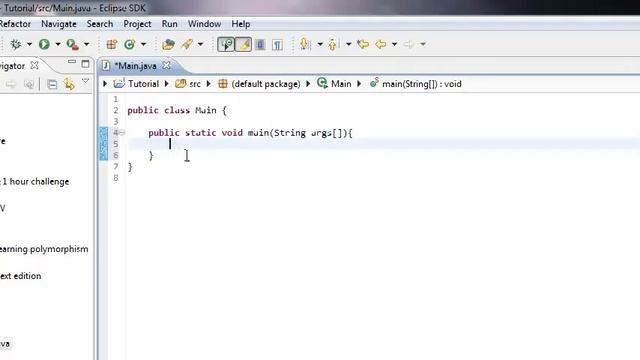Click the Run External Tools icon
Viewport: 640px width, 360px height.
point(73,44)
